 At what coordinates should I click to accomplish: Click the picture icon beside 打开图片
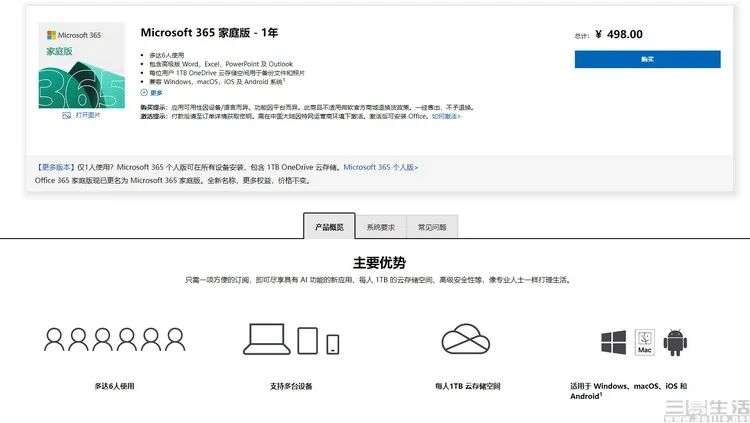(x=66, y=115)
